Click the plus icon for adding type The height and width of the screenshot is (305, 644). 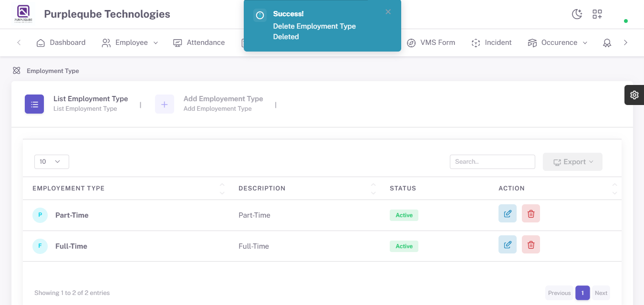(x=165, y=104)
